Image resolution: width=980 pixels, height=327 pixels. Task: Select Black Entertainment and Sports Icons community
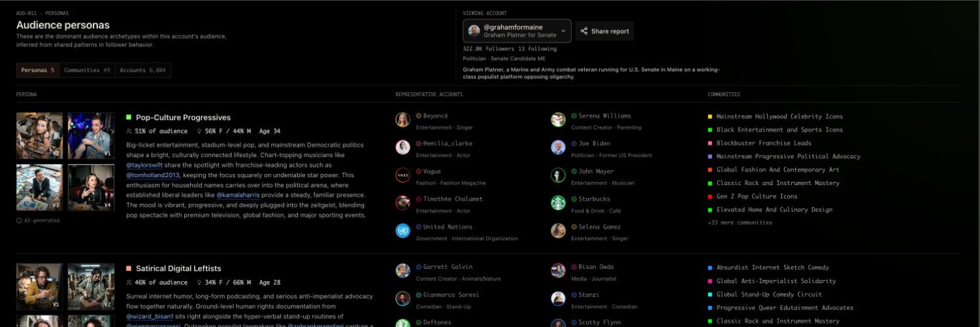[779, 129]
